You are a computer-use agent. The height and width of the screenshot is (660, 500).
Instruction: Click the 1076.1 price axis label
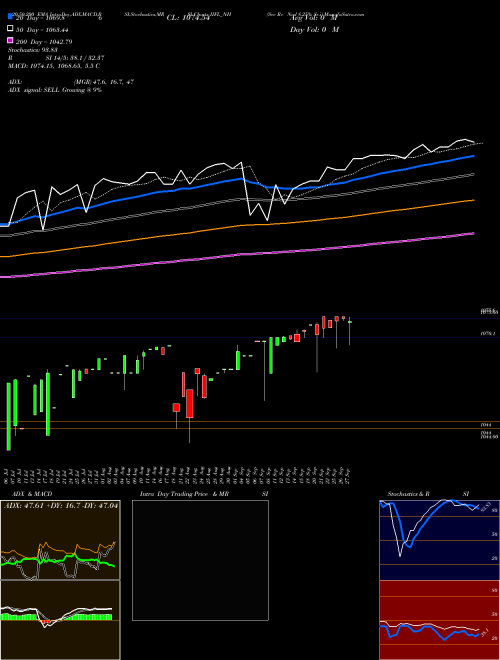tap(488, 333)
